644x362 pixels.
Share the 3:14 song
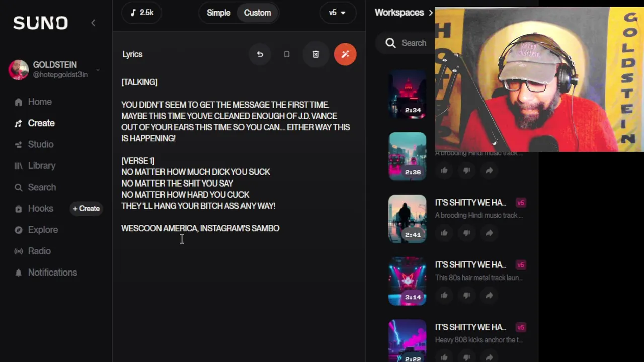click(x=489, y=296)
